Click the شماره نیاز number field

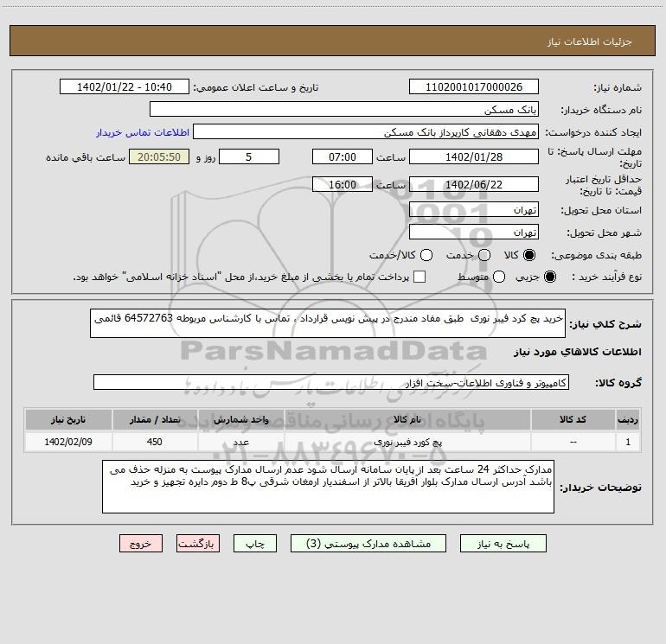[474, 87]
